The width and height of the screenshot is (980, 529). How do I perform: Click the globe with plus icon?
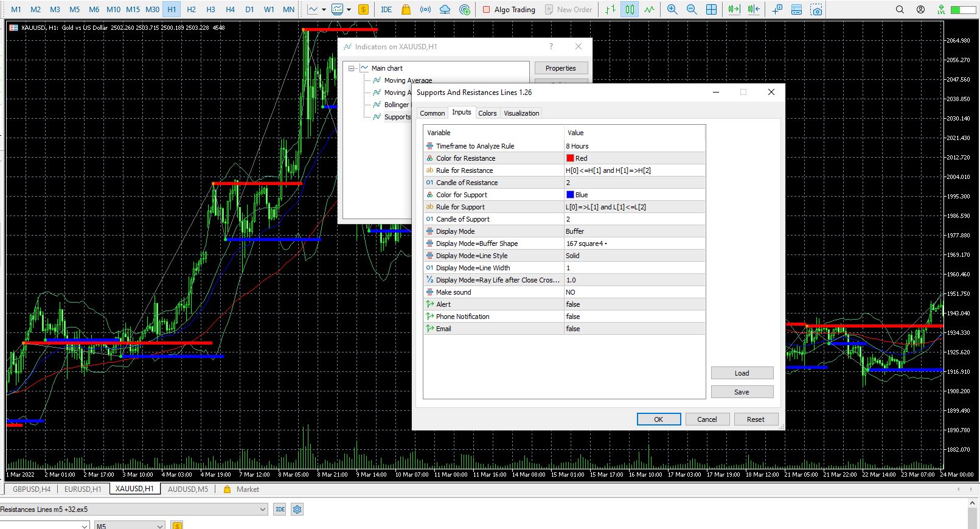465,9
